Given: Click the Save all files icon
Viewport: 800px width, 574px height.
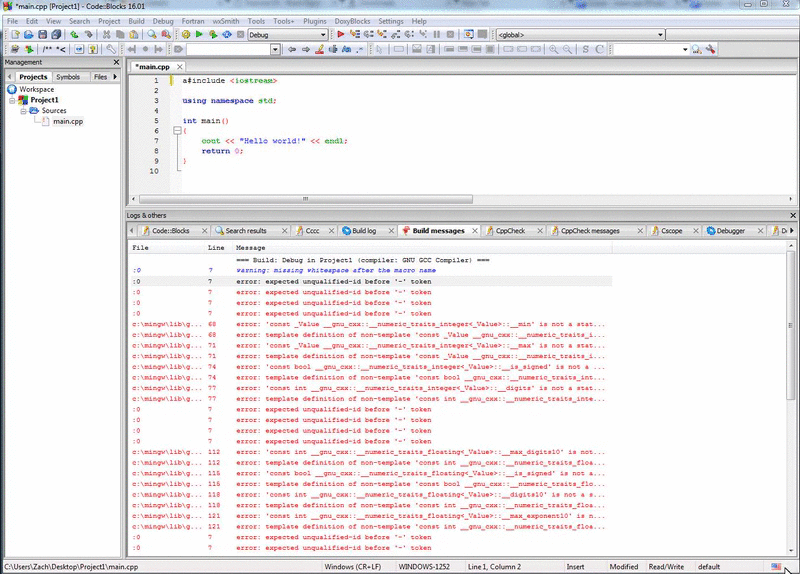Looking at the screenshot, I should pos(56,35).
